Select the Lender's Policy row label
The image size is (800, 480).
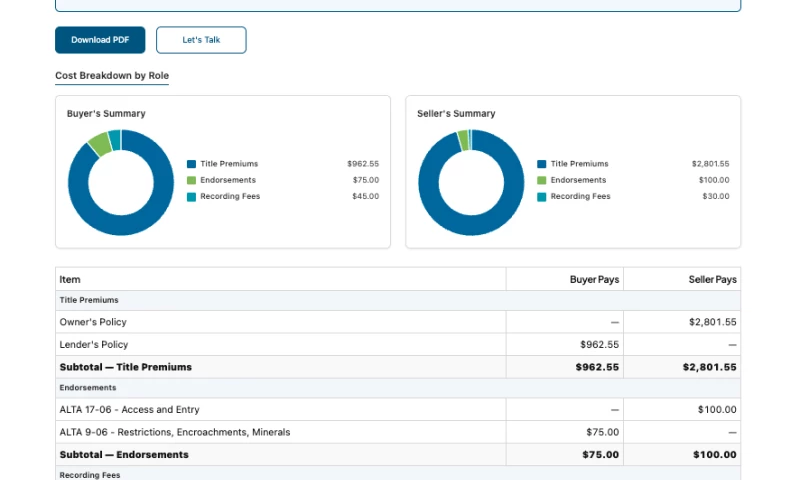pyautogui.click(x=93, y=344)
